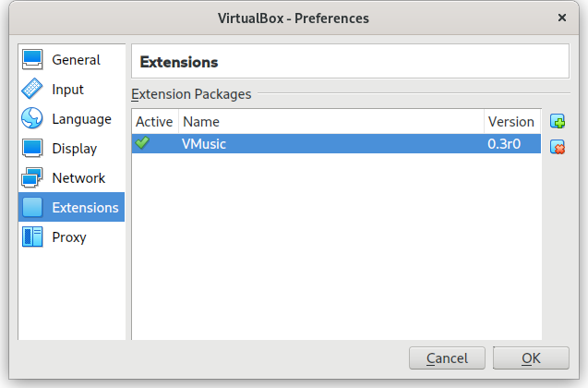Remove selected package with red X icon

point(558,147)
